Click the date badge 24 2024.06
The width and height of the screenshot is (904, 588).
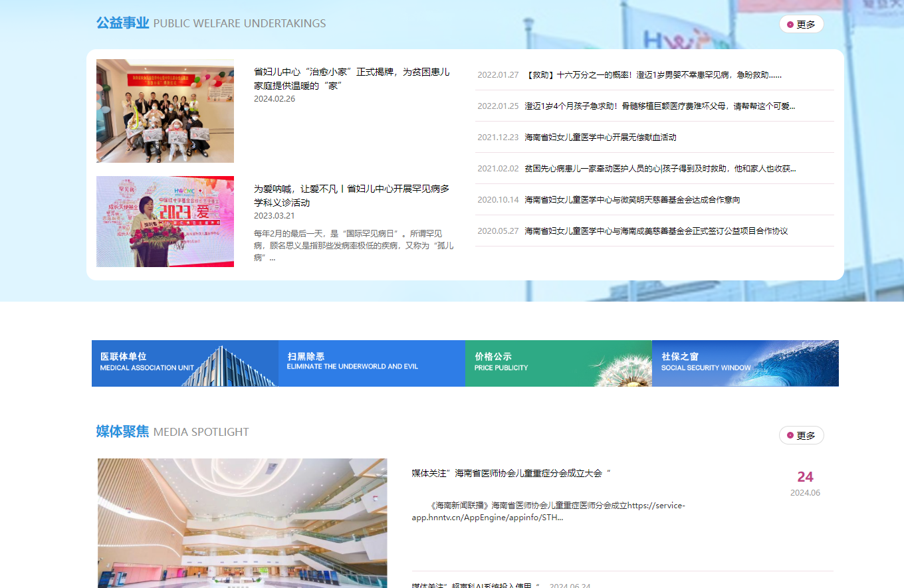(805, 483)
